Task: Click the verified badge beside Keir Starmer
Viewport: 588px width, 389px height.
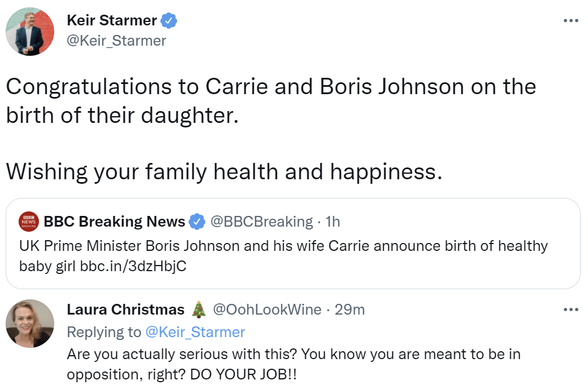Action: pyautogui.click(x=169, y=21)
